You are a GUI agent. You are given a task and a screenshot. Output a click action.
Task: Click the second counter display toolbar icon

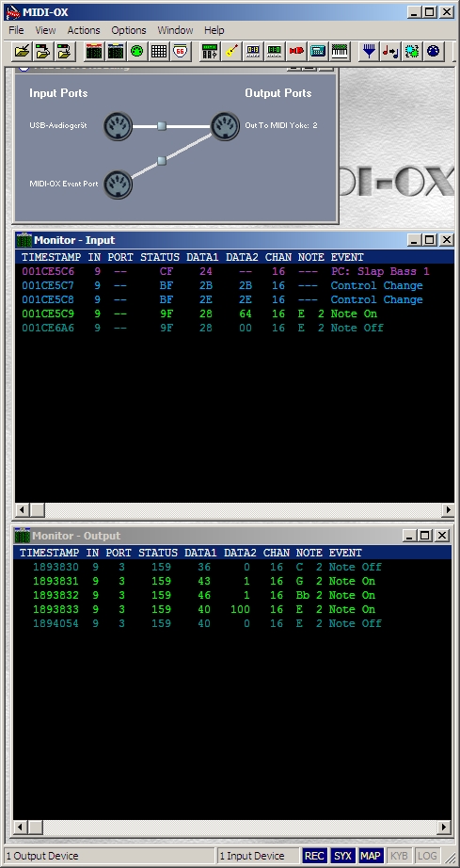pyautogui.click(x=275, y=52)
